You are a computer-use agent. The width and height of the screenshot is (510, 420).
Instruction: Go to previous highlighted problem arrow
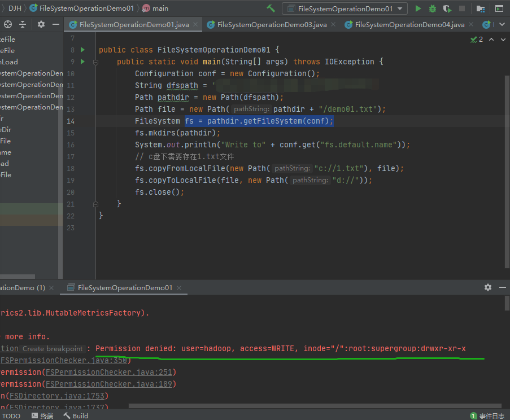[x=491, y=40]
